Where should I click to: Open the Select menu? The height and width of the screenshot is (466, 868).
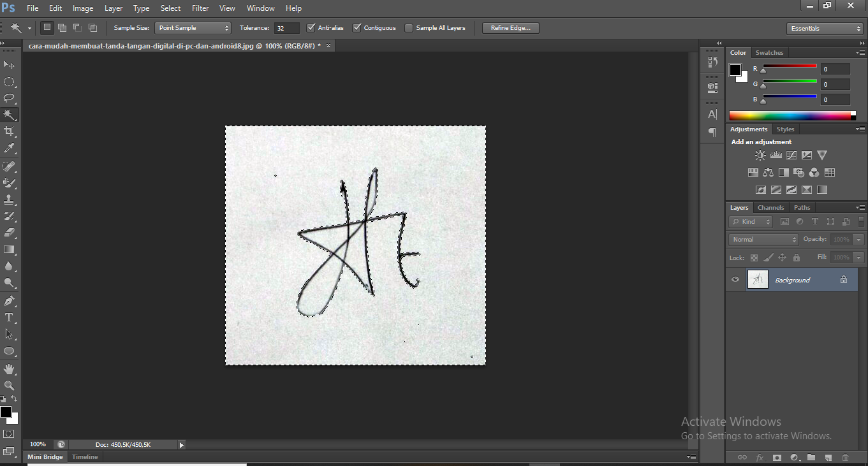pyautogui.click(x=170, y=8)
